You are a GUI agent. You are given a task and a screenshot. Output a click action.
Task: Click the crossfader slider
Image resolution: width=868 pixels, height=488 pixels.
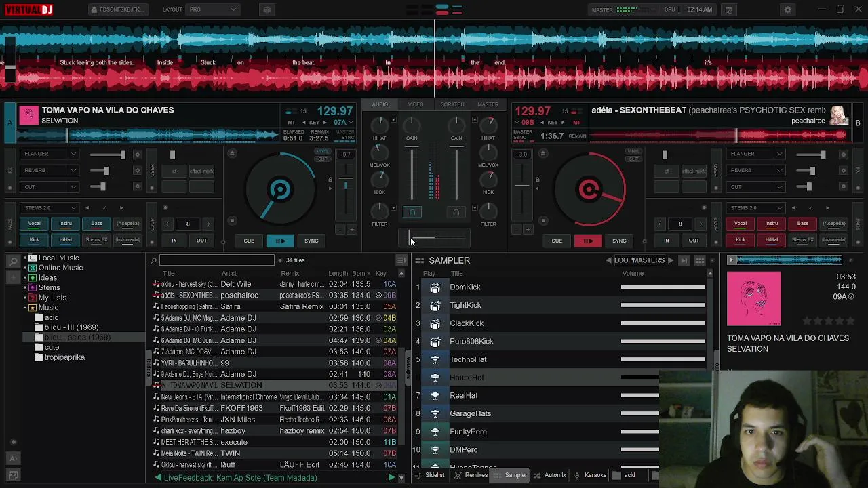(434, 238)
